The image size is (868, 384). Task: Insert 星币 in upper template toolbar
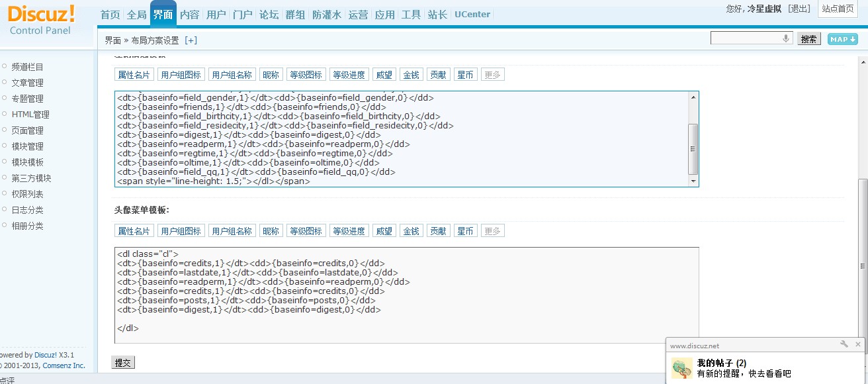(x=465, y=75)
